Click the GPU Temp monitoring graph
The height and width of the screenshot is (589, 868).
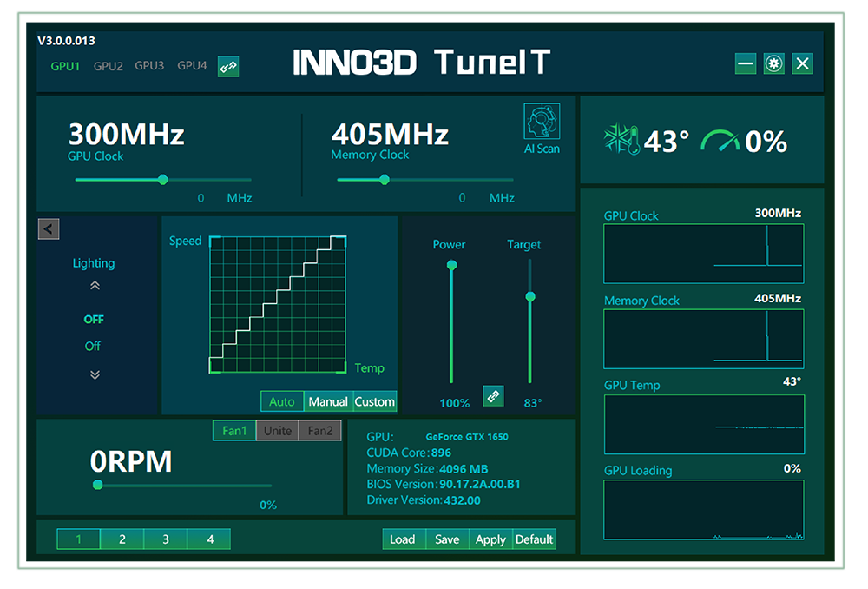click(x=704, y=425)
